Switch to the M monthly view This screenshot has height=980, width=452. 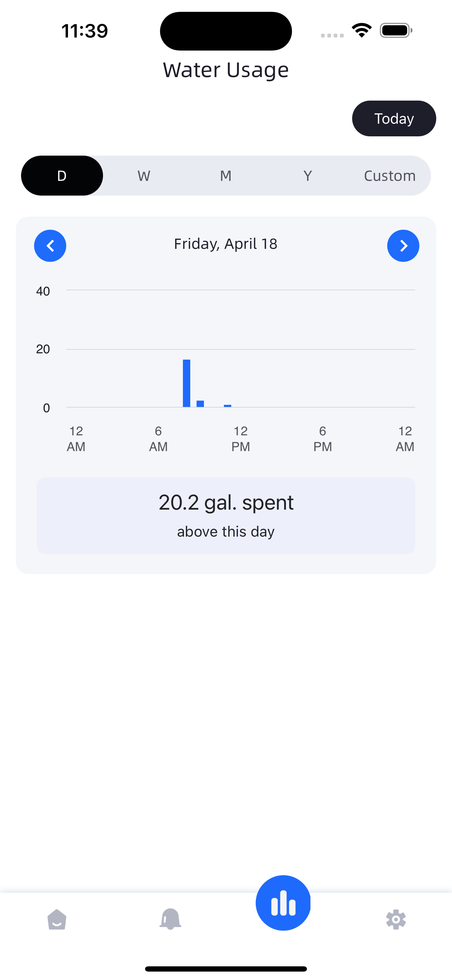coord(226,176)
